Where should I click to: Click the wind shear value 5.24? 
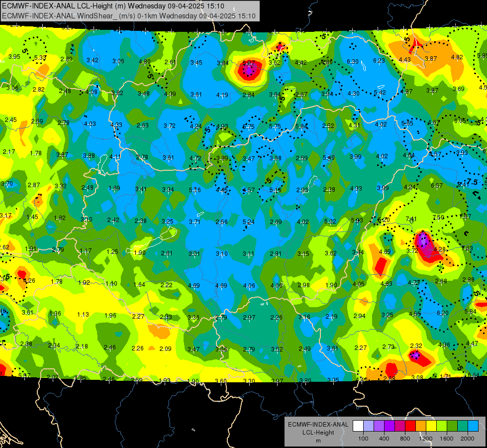coord(248,222)
